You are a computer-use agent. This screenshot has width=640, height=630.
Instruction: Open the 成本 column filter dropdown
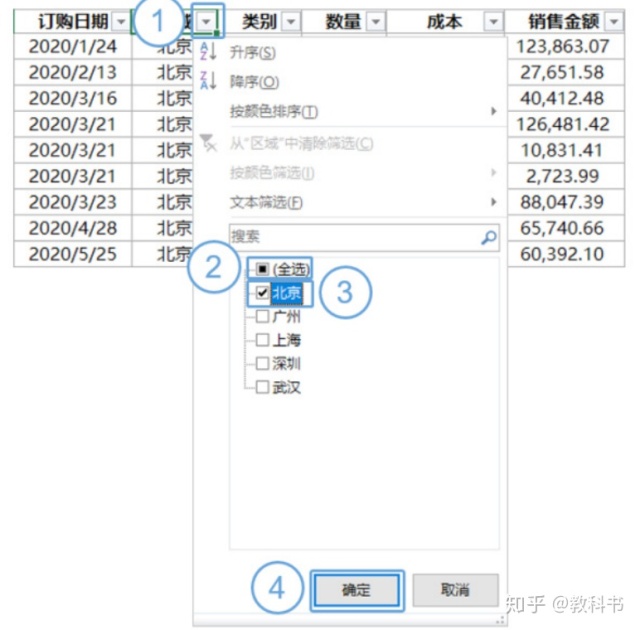[493, 21]
